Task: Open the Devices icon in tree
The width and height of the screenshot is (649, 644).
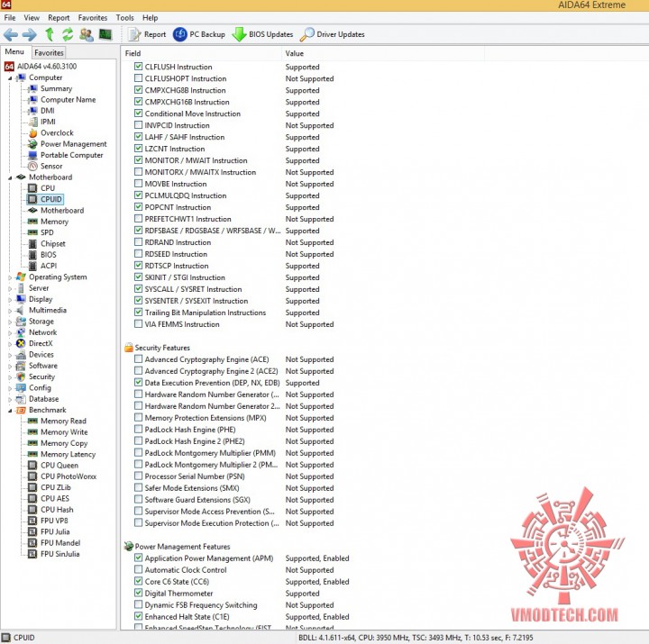Action: coord(21,355)
